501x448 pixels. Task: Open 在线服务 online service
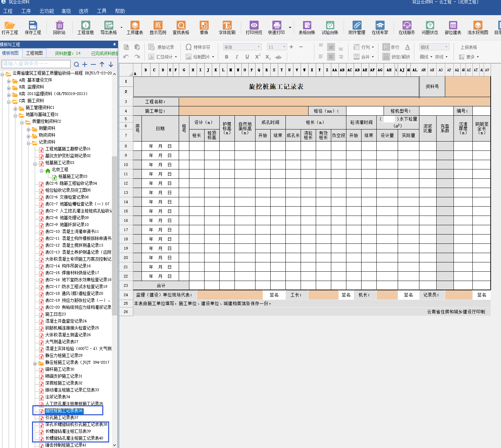(407, 28)
